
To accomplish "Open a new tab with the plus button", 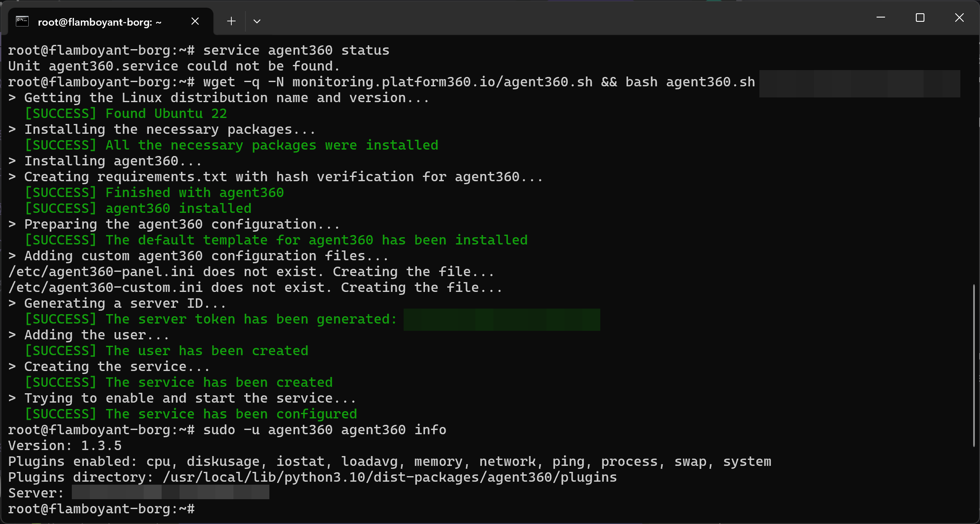I will coord(231,21).
